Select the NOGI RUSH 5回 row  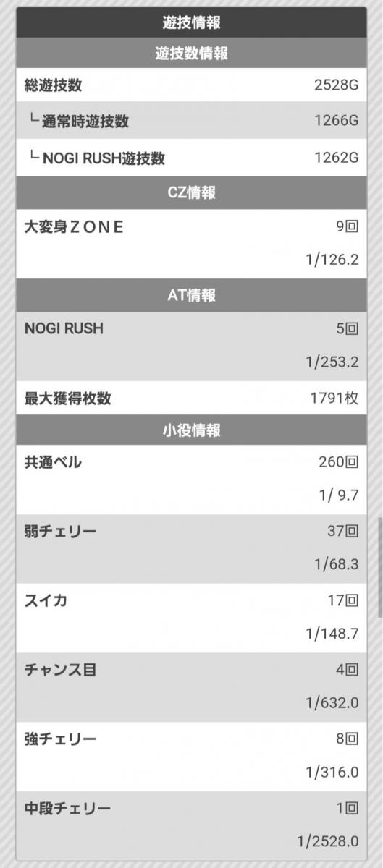191,346
